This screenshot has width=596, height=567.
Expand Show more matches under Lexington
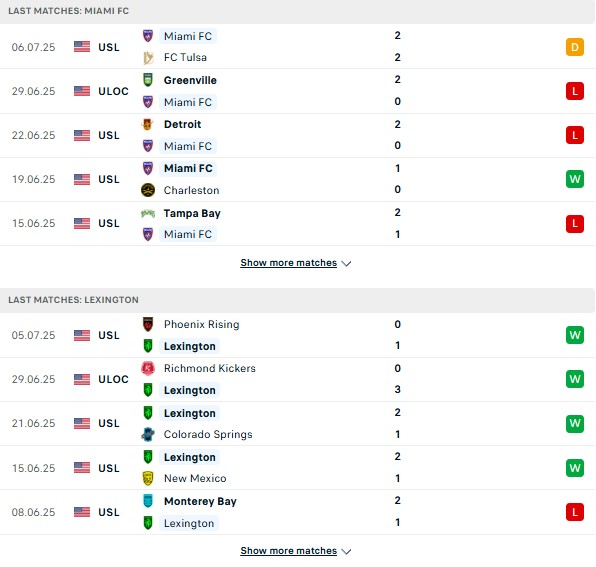tap(288, 551)
